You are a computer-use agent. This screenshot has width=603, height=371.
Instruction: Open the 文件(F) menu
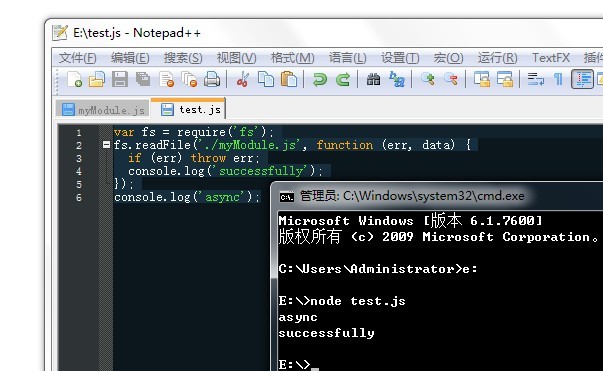(77, 58)
